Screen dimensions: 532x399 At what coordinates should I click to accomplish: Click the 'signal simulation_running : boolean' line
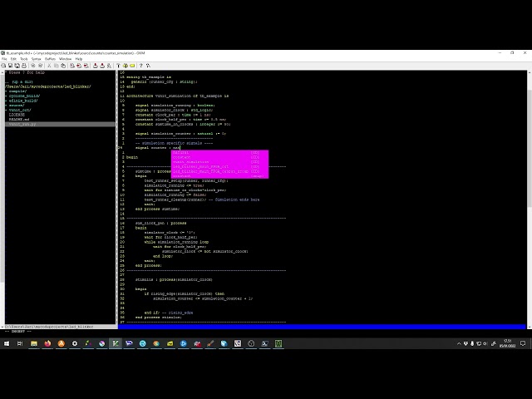(x=175, y=106)
